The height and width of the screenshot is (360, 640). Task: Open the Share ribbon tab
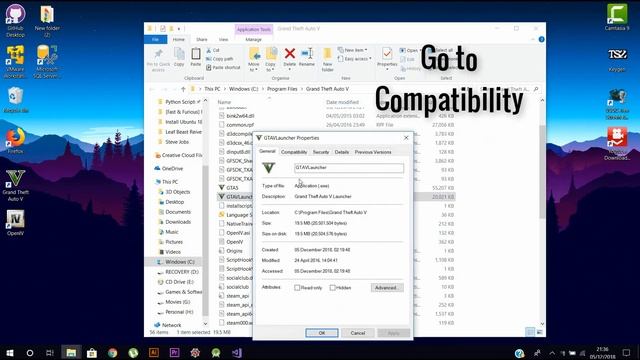[x=202, y=40]
